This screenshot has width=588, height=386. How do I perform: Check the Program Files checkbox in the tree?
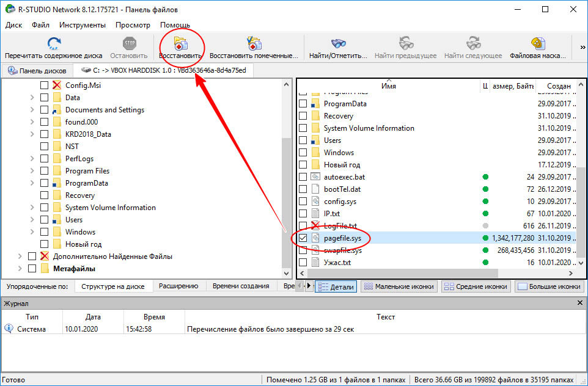[x=44, y=171]
